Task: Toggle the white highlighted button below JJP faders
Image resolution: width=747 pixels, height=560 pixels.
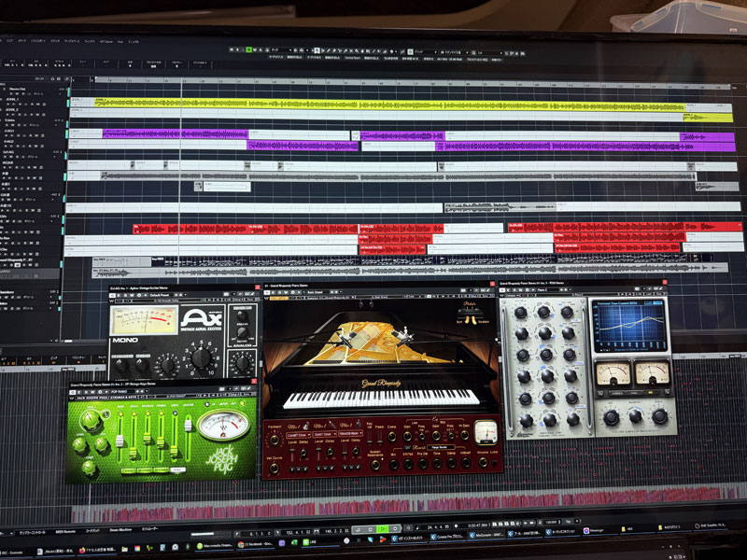Action: click(177, 470)
